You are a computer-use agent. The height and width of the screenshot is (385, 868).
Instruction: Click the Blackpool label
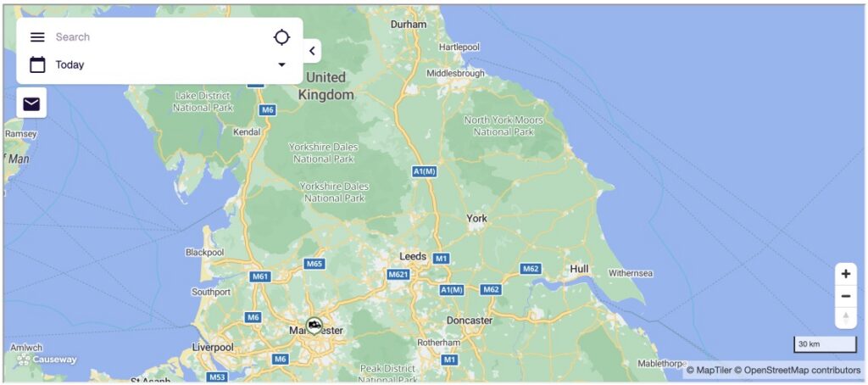pos(204,253)
